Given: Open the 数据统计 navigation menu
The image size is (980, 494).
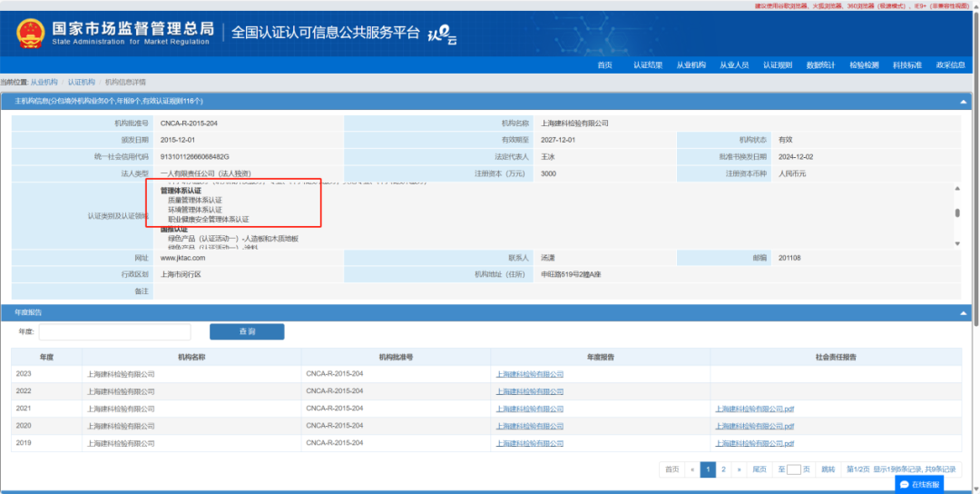Looking at the screenshot, I should (x=820, y=65).
